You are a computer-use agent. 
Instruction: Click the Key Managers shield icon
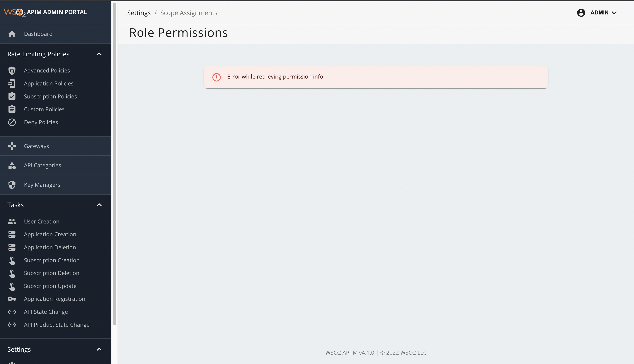[12, 185]
